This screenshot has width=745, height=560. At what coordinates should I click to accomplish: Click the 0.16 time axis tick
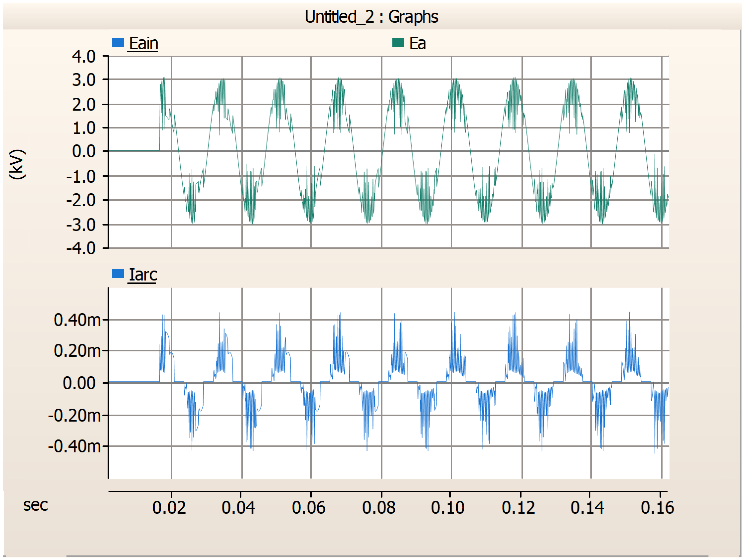pyautogui.click(x=658, y=508)
